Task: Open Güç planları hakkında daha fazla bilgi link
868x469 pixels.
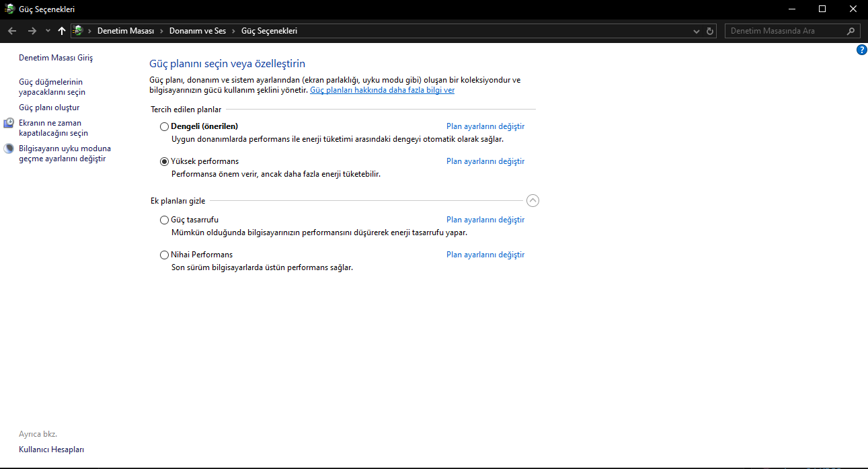Action: coord(382,90)
